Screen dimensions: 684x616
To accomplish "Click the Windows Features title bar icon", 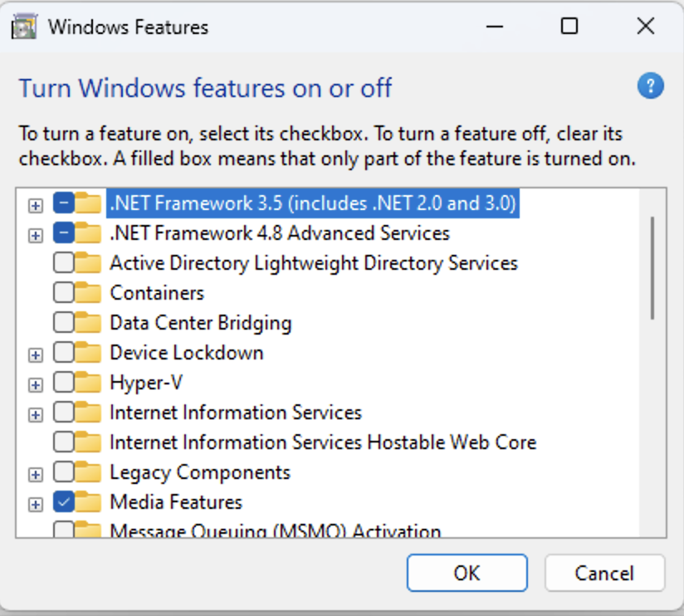I will [24, 27].
